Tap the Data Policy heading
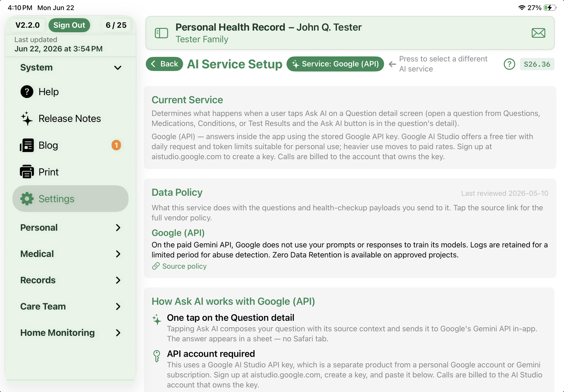Viewport: 564px width, 392px height. point(177,192)
